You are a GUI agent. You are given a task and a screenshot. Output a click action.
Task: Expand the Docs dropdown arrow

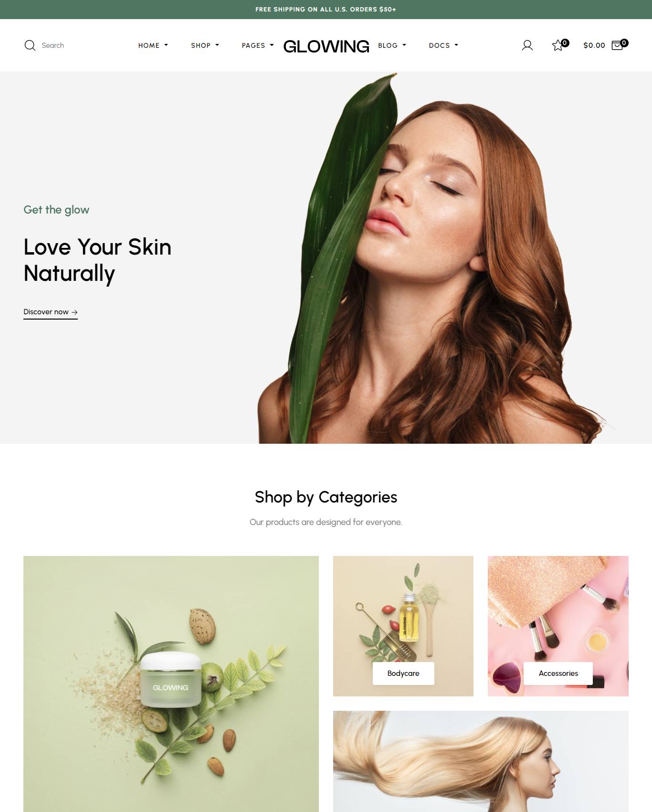tap(456, 45)
